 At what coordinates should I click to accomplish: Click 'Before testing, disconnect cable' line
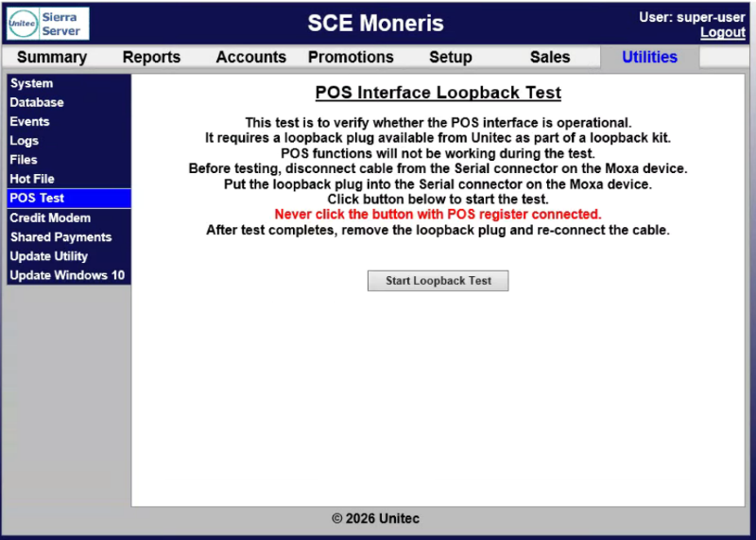point(438,169)
